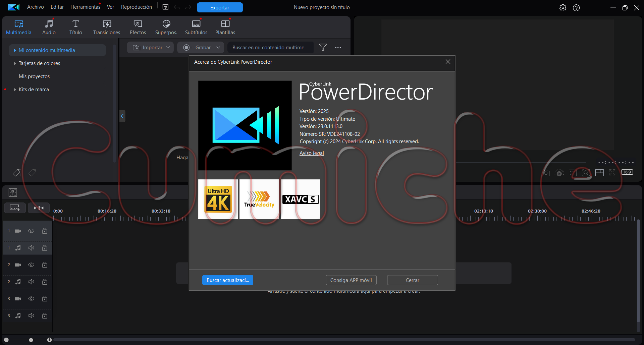
Task: Expand Kits de marca tree item
Action: click(x=15, y=90)
